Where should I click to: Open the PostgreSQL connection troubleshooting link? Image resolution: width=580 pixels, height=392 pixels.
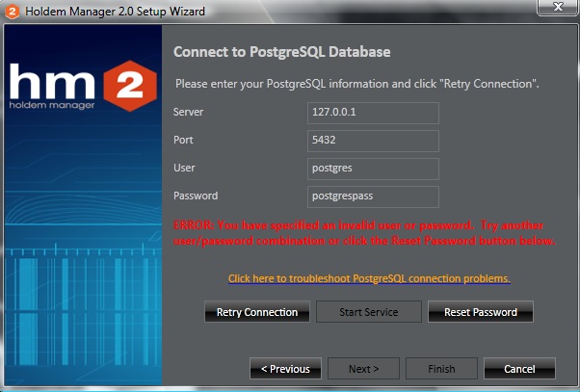pos(369,279)
